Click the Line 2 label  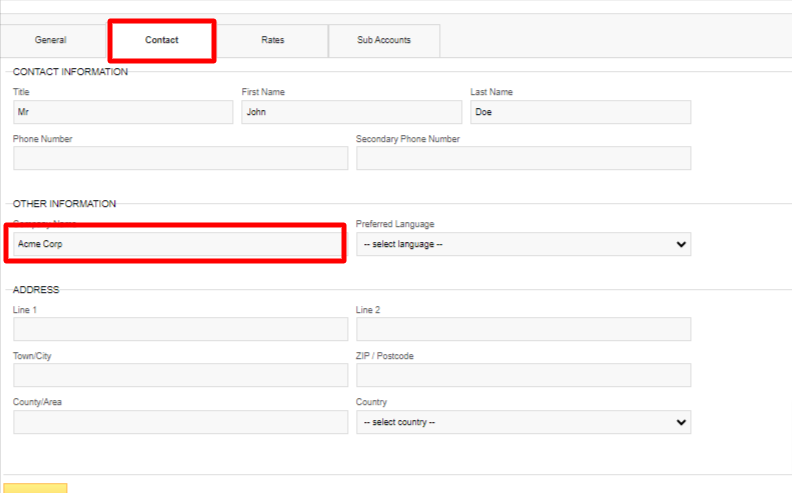tap(368, 310)
